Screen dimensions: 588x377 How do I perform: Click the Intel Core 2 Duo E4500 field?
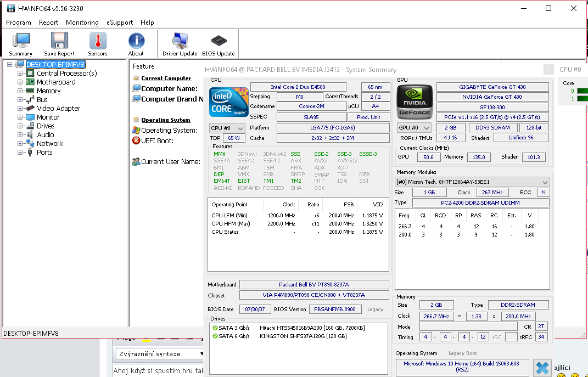(x=298, y=87)
